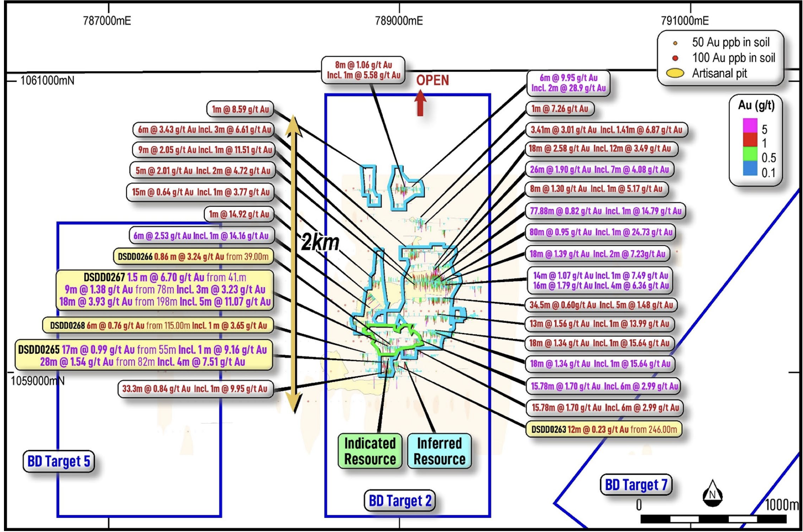Click the Indicated Resource label

click(370, 451)
